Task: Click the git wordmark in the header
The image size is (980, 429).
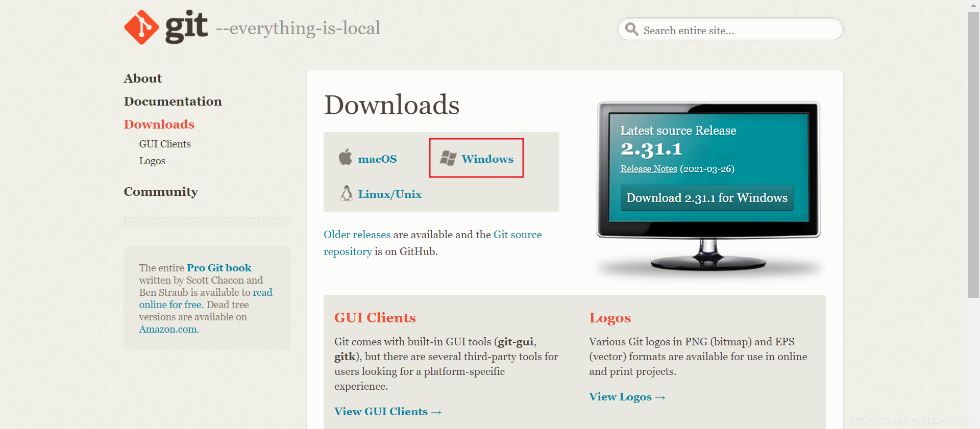Action: [x=186, y=27]
